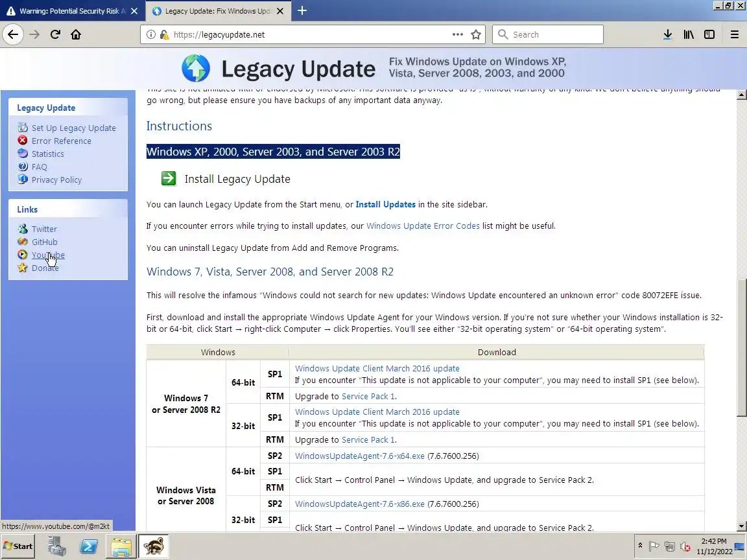This screenshot has width=747, height=560.
Task: Download WindowsUpdateAgent-7.6-x86.exe
Action: (x=359, y=504)
